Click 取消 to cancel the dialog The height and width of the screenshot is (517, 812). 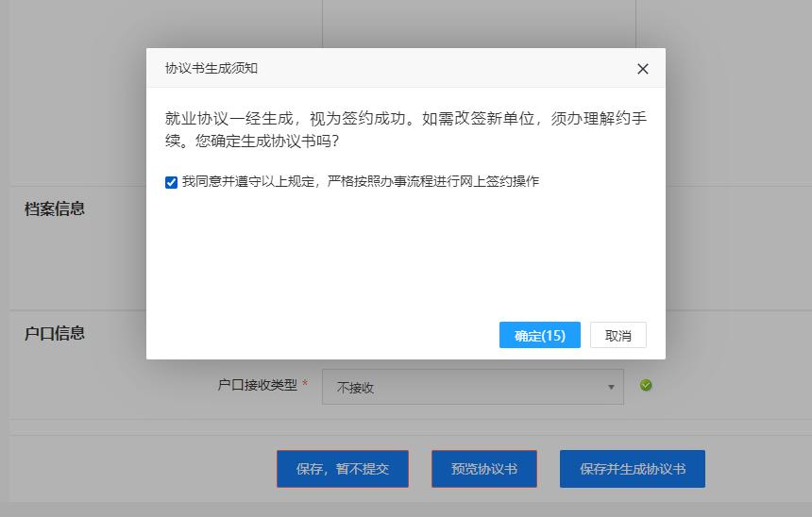(x=617, y=335)
